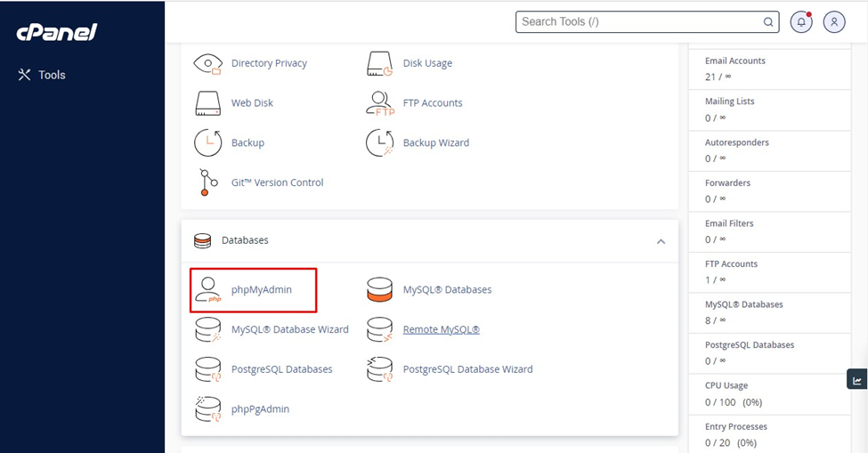Focus the Search Tools input field
The image size is (868, 453).
647,22
